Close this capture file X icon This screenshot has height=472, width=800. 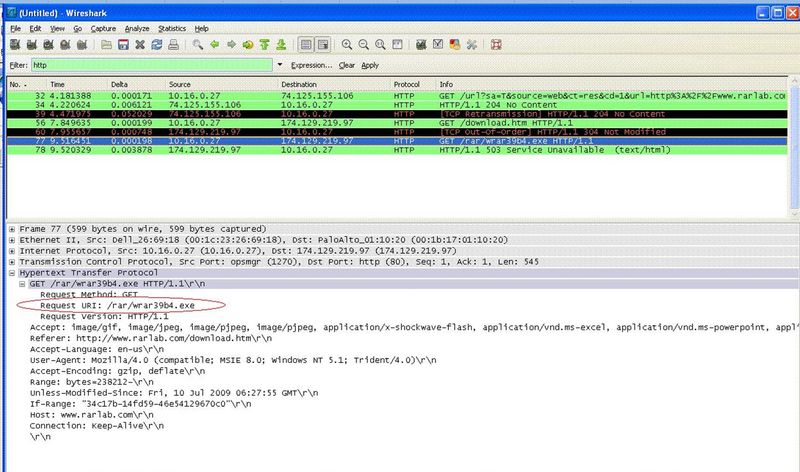tap(140, 45)
